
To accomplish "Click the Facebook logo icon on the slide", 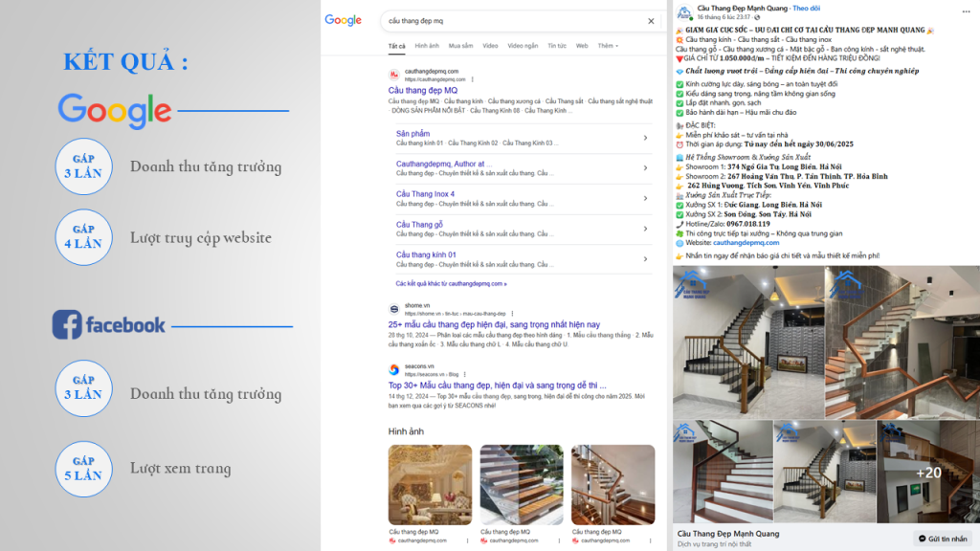I will click(67, 325).
